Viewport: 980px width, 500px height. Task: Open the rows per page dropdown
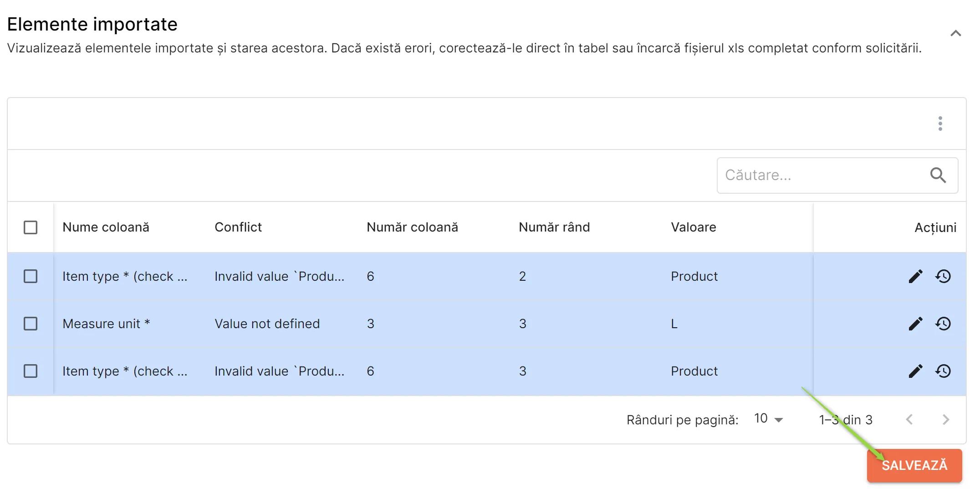pyautogui.click(x=769, y=419)
